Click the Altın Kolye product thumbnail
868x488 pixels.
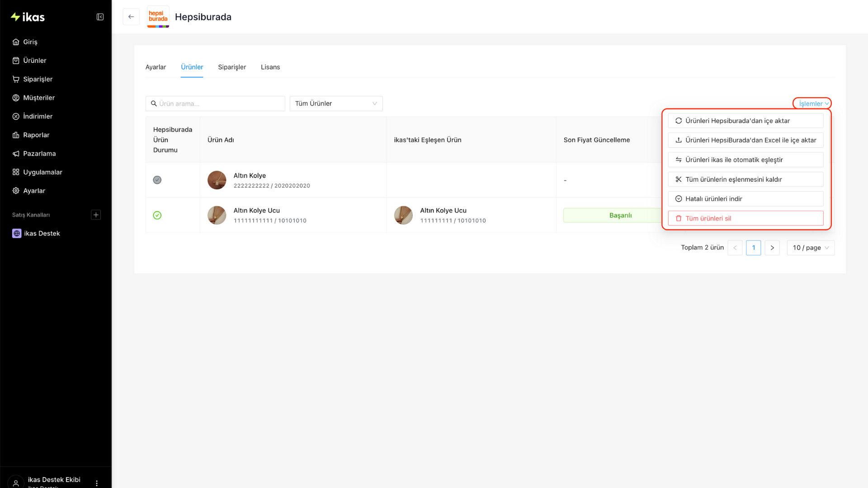[x=217, y=180]
